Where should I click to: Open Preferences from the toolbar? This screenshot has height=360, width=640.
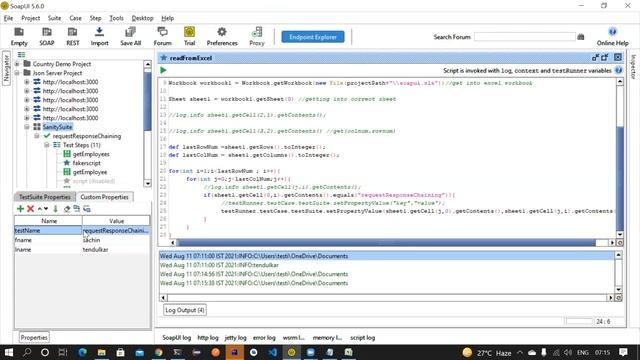[222, 36]
